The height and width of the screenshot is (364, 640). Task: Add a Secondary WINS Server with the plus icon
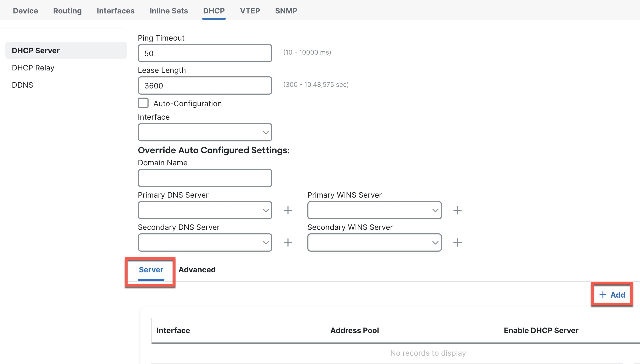457,242
